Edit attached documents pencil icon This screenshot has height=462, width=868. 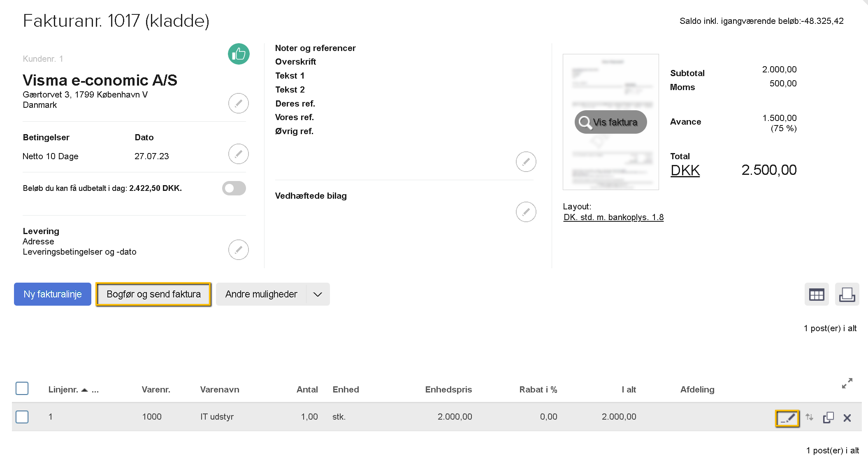(526, 212)
